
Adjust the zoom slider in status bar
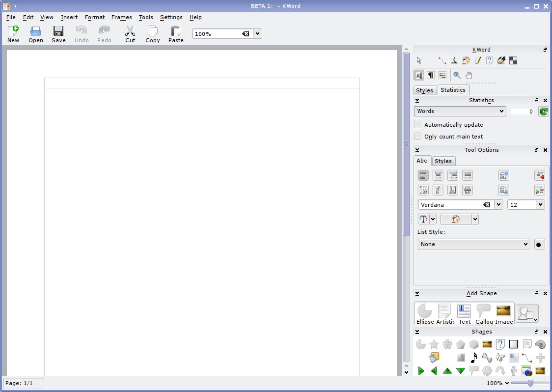(530, 383)
